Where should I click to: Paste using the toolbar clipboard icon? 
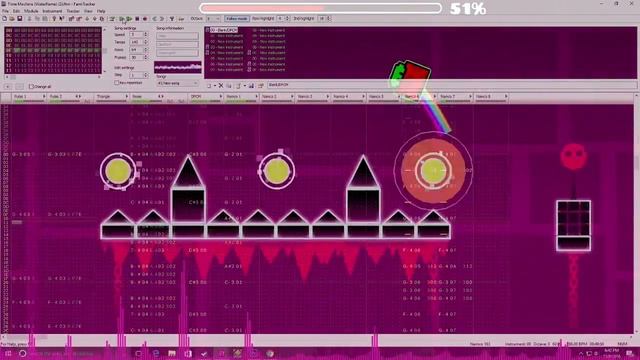[x=45, y=19]
